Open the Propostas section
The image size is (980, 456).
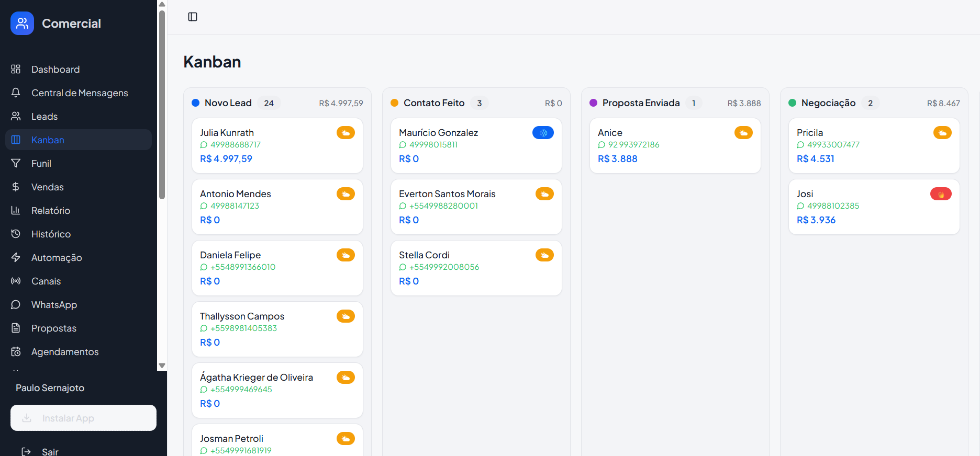tap(79, 328)
